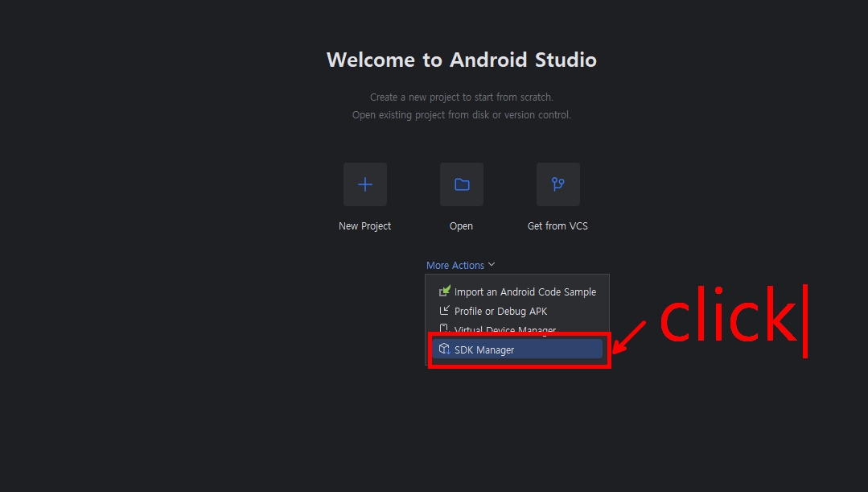Screen dimensions: 868x492
Task: Select the SDK Manager menu entry
Action: pyautogui.click(x=517, y=349)
